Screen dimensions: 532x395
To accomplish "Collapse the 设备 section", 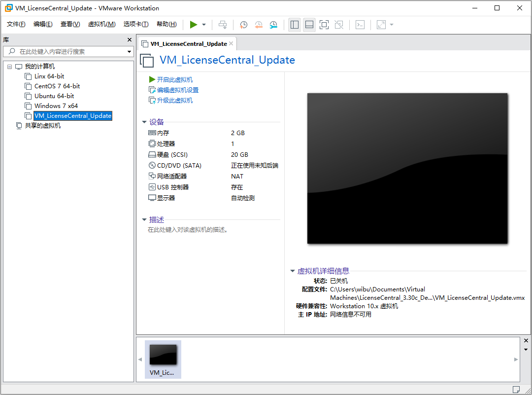I will (144, 122).
